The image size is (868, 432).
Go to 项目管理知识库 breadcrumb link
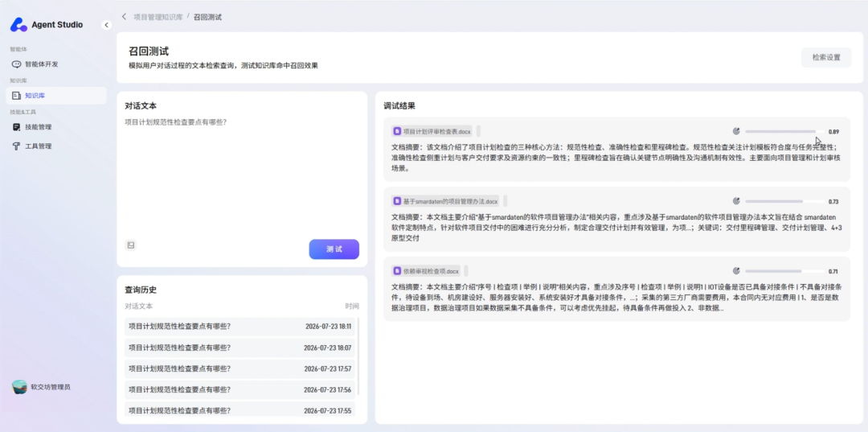pos(158,17)
